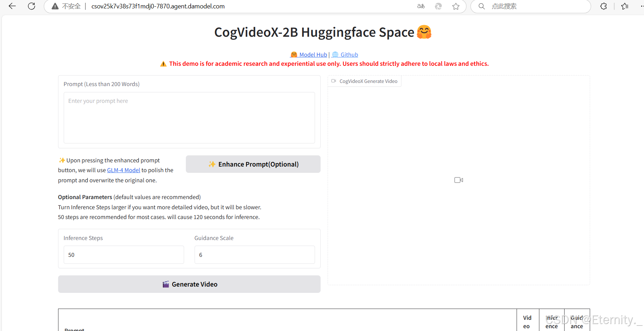Open the translate page icon
Image resolution: width=644 pixels, height=331 pixels.
point(421,6)
